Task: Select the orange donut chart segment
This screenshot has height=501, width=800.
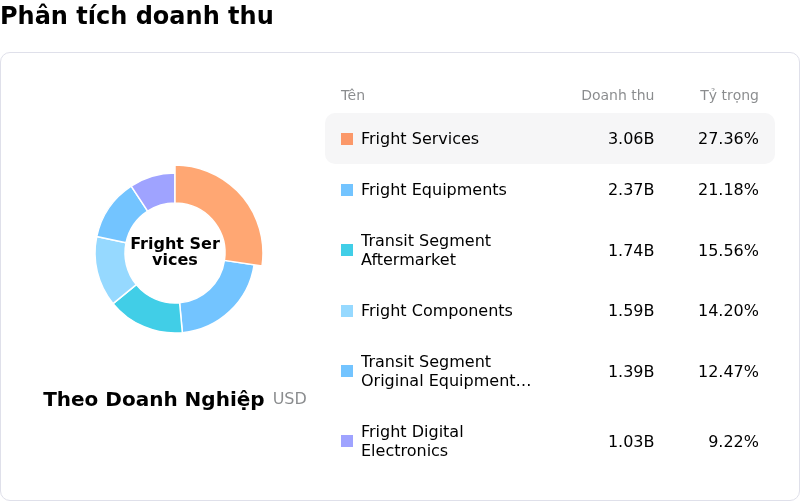Action: pos(230,209)
